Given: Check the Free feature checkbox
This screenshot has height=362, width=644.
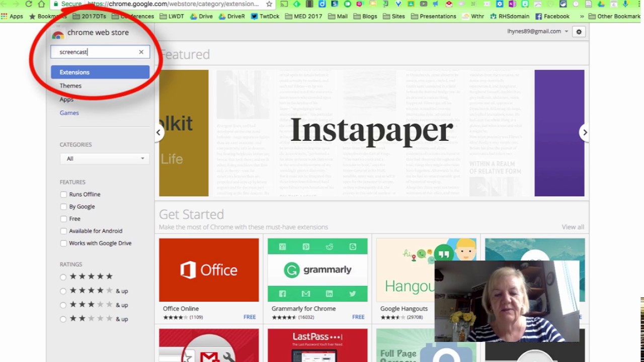Looking at the screenshot, I should pos(63,219).
